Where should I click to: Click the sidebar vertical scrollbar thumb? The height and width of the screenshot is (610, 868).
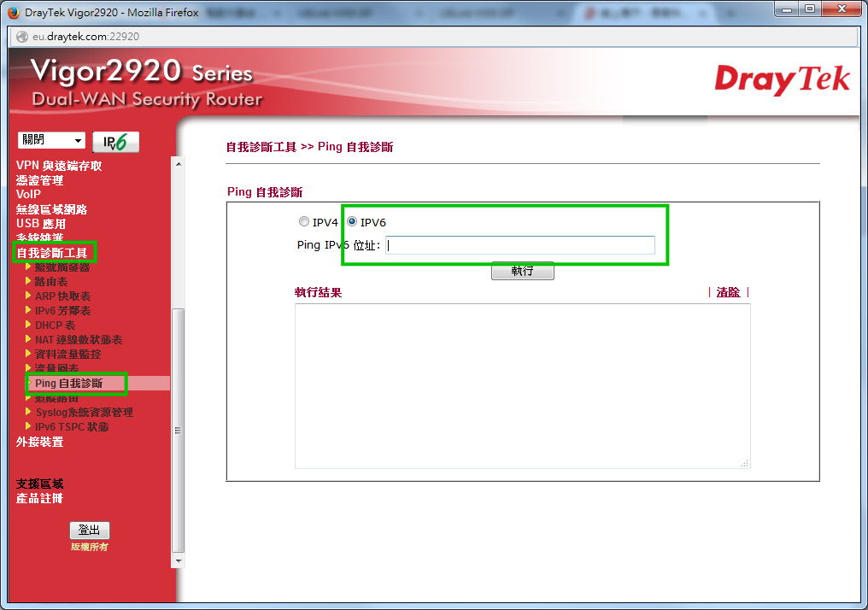click(x=179, y=430)
